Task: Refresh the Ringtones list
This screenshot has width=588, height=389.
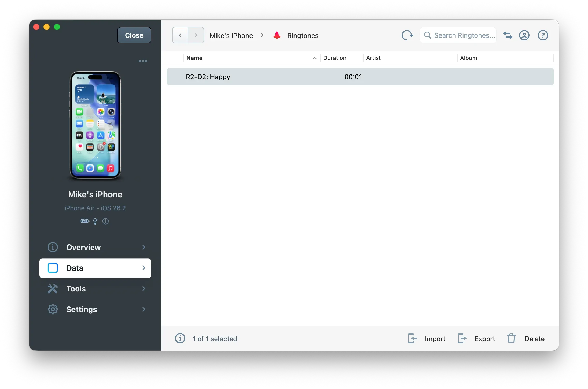Action: pyautogui.click(x=407, y=35)
